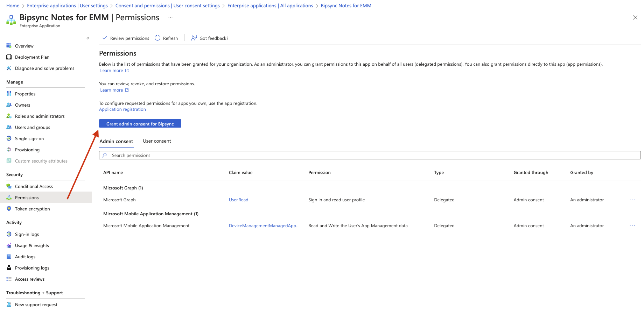644x316 pixels.
Task: Select Permissions in the sidebar menu
Action: click(x=46, y=197)
